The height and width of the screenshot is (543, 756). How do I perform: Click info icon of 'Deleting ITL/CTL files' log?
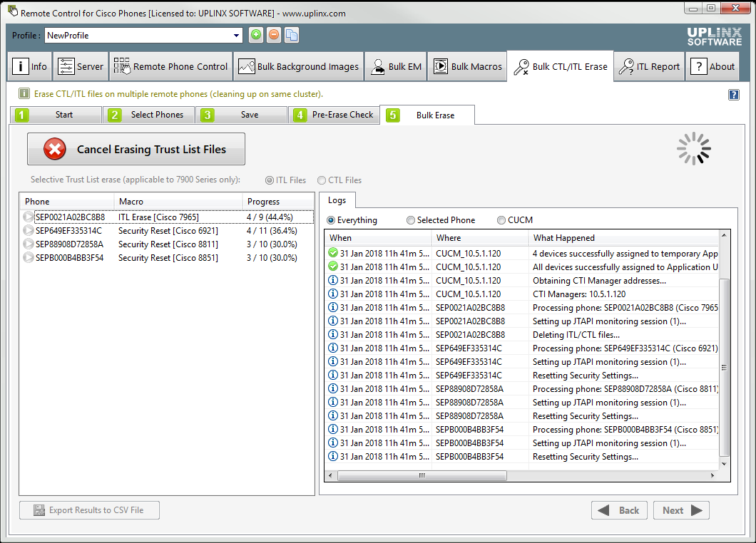pos(332,334)
